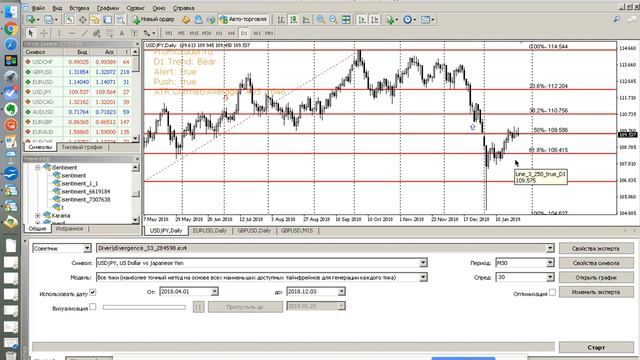Click the 'Открыть график' button
The width and height of the screenshot is (640, 360).
pyautogui.click(x=596, y=278)
